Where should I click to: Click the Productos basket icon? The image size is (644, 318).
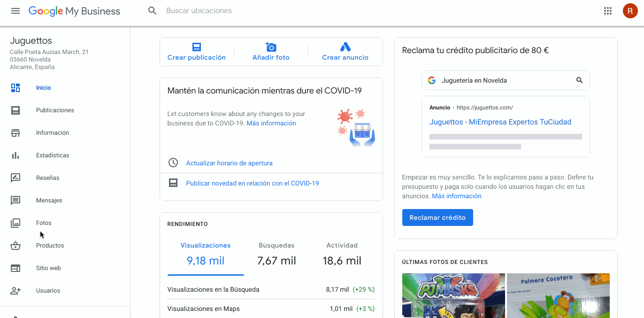15,246
